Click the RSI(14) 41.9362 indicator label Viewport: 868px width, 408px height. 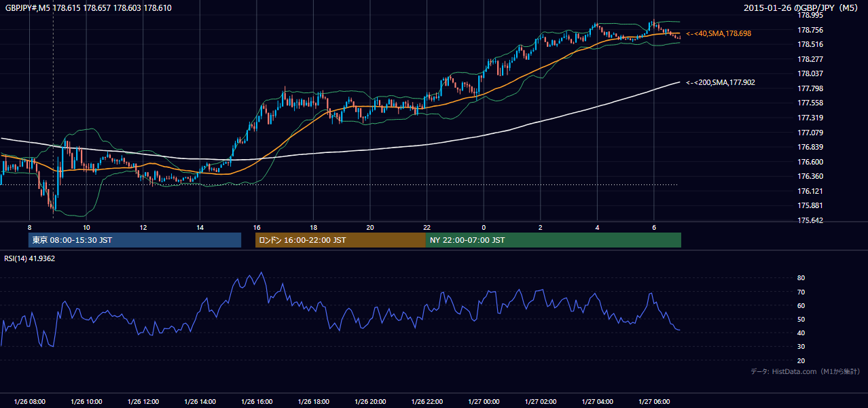[30, 258]
